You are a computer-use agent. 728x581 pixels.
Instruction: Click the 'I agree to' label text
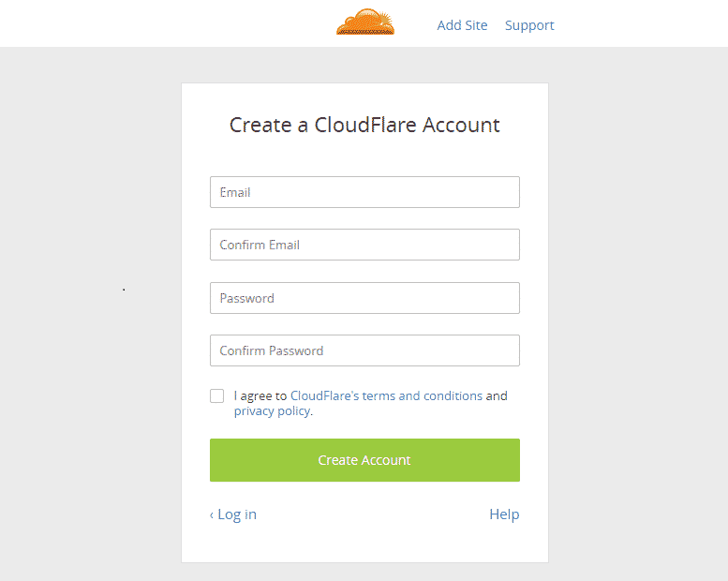(x=260, y=395)
